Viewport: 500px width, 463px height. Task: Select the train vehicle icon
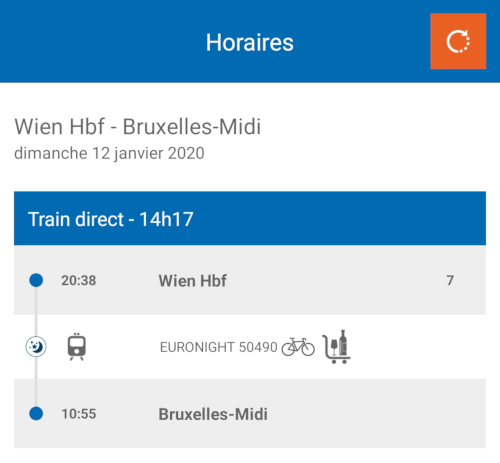click(77, 347)
